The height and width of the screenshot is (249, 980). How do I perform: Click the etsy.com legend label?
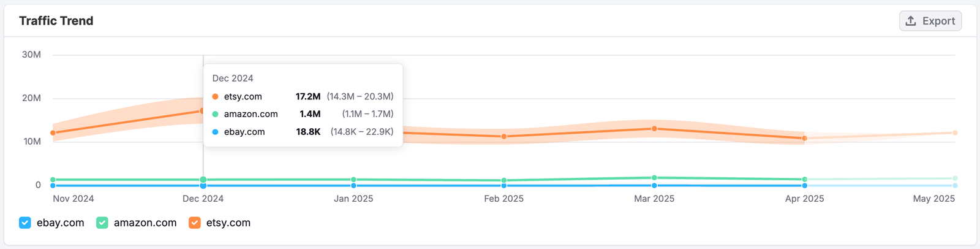tap(228, 223)
